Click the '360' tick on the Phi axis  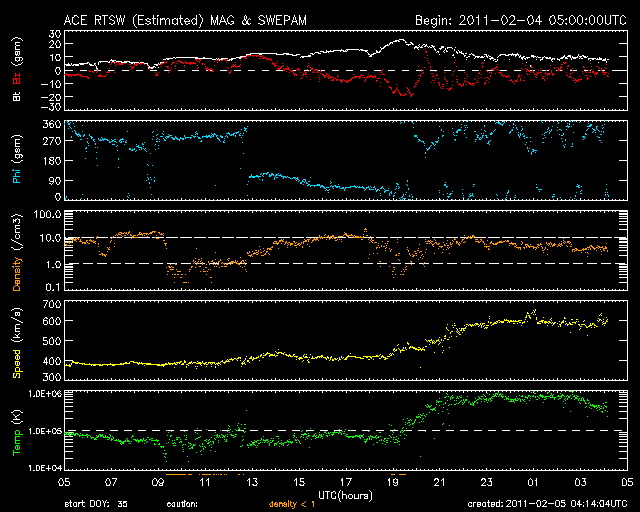coord(52,124)
